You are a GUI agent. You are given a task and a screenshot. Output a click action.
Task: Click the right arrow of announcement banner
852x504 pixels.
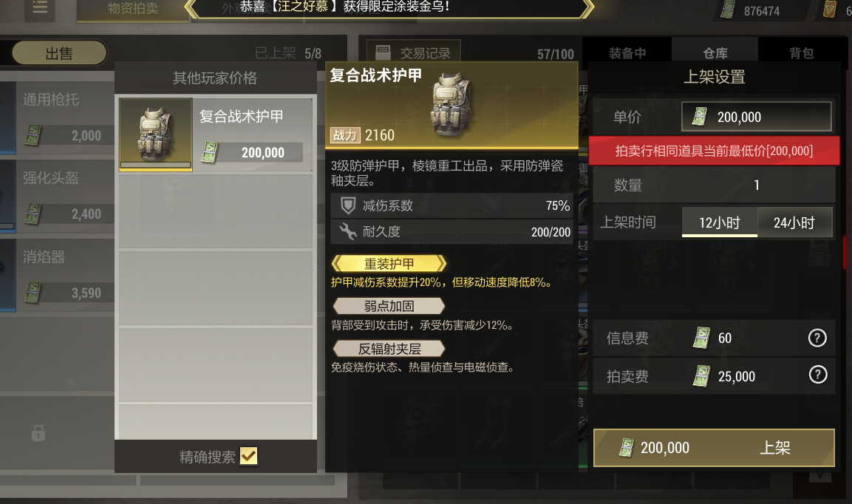588,8
